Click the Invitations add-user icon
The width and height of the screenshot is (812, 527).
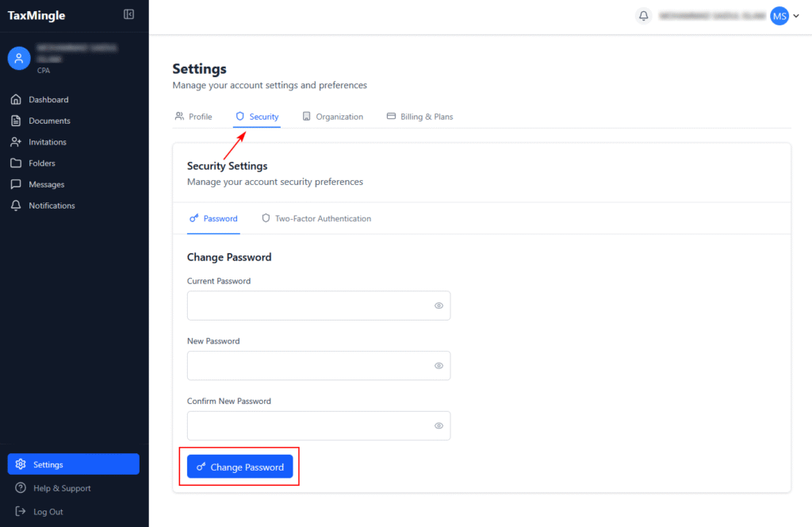pyautogui.click(x=15, y=142)
